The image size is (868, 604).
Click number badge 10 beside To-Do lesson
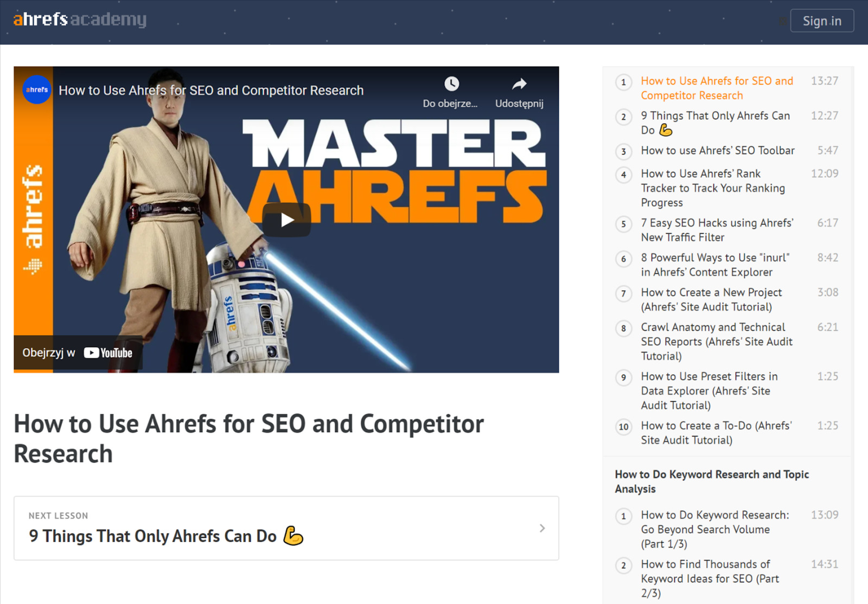623,427
